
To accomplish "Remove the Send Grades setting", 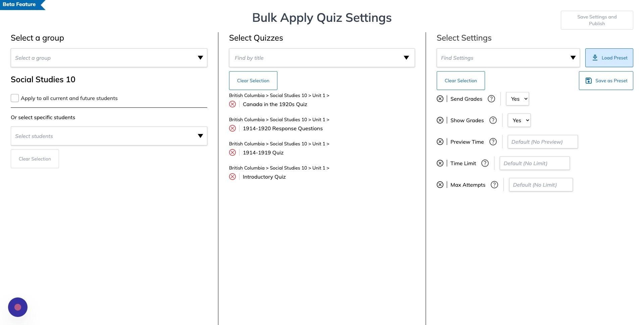I will coord(440,99).
